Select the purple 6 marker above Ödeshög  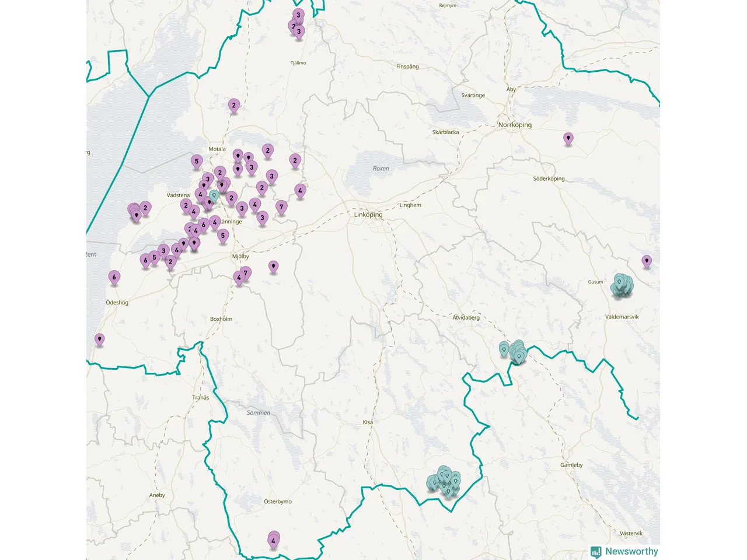[114, 277]
